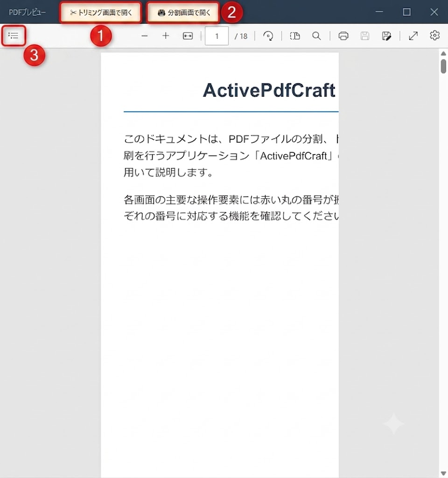This screenshot has height=478, width=448.
Task: Close the PDF preview window
Action: pos(434,12)
